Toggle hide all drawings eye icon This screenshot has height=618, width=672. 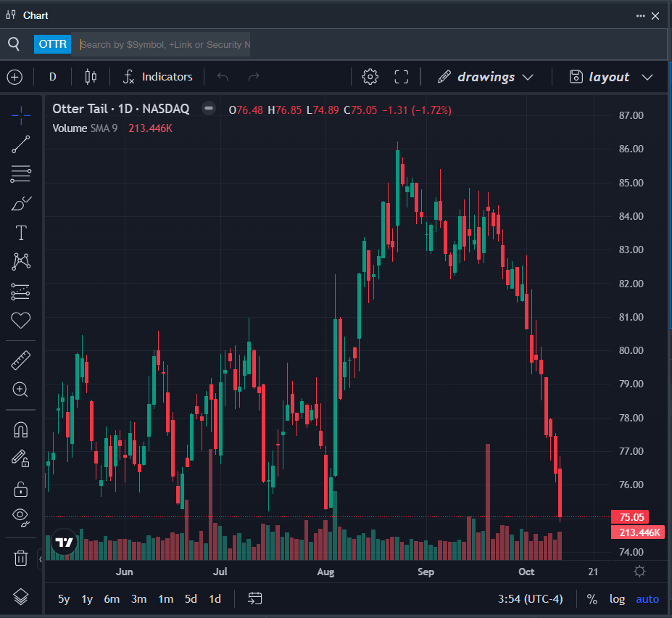[x=21, y=517]
